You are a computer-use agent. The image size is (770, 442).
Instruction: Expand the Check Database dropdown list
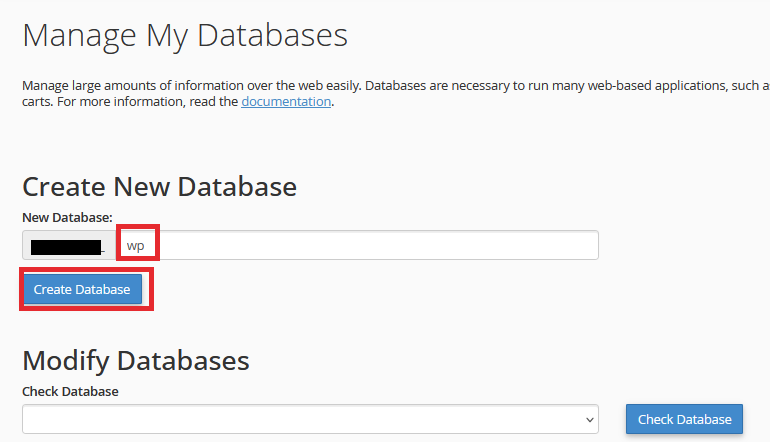310,419
